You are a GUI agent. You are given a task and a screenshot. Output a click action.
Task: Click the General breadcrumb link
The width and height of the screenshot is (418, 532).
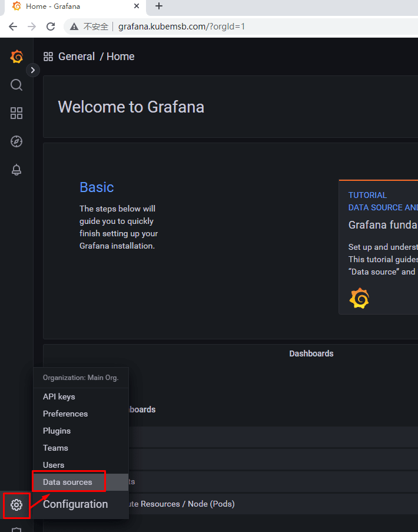pyautogui.click(x=77, y=57)
